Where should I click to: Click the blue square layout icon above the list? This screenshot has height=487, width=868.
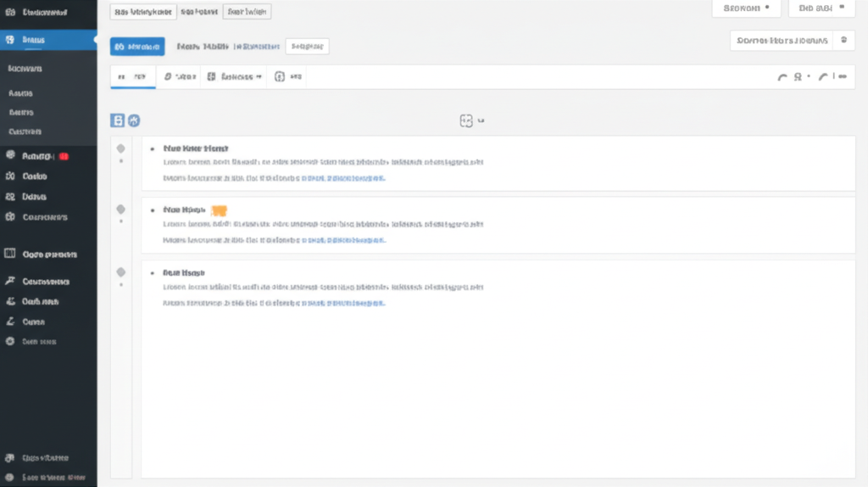click(x=117, y=120)
